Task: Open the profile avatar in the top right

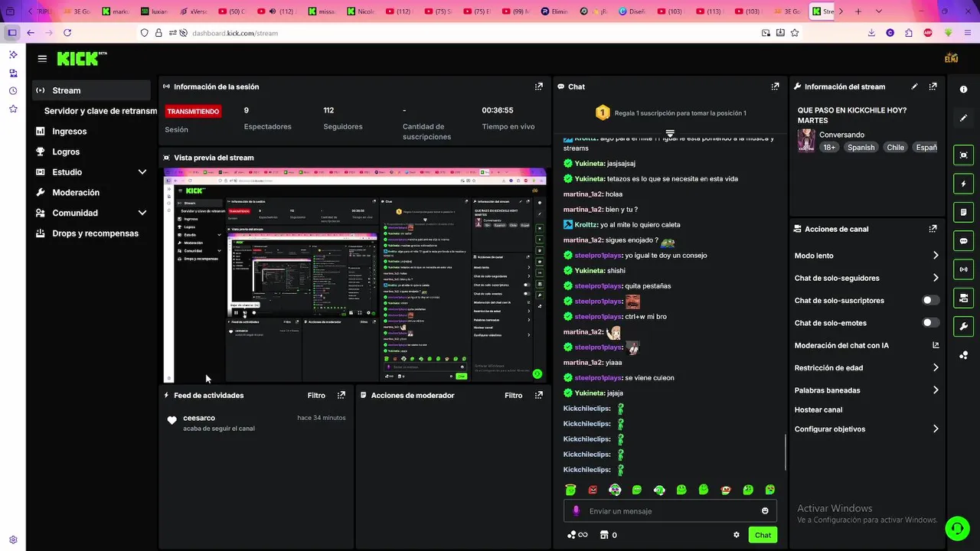Action: click(952, 58)
